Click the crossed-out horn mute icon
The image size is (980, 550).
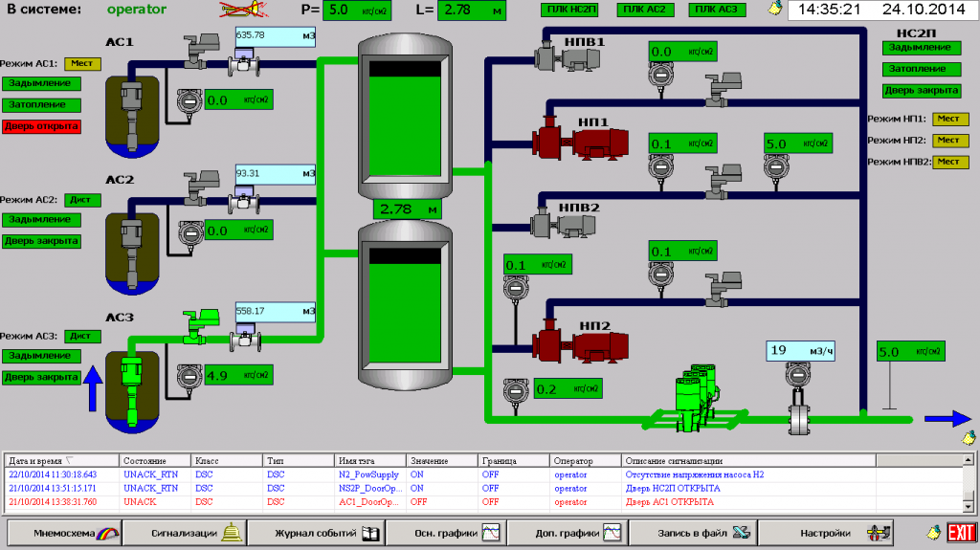(243, 11)
